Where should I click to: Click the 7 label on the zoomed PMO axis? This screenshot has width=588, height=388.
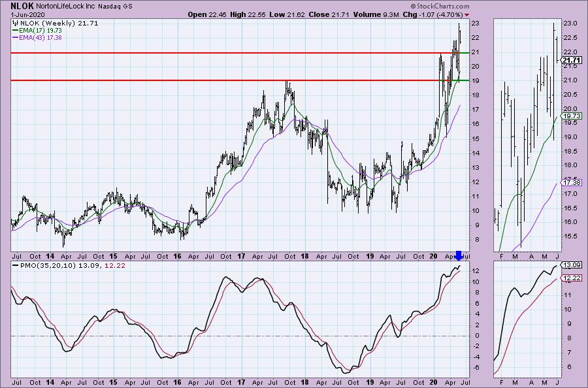569,352
